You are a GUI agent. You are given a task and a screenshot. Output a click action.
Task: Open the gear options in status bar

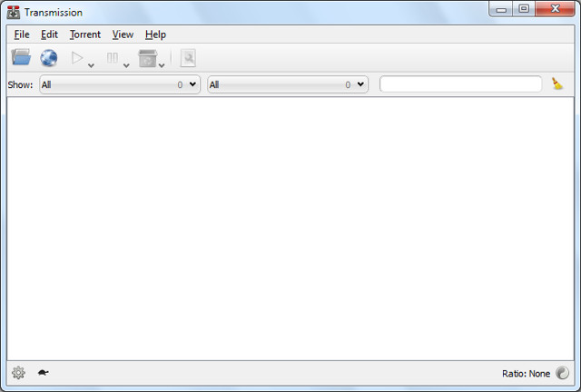(x=18, y=372)
